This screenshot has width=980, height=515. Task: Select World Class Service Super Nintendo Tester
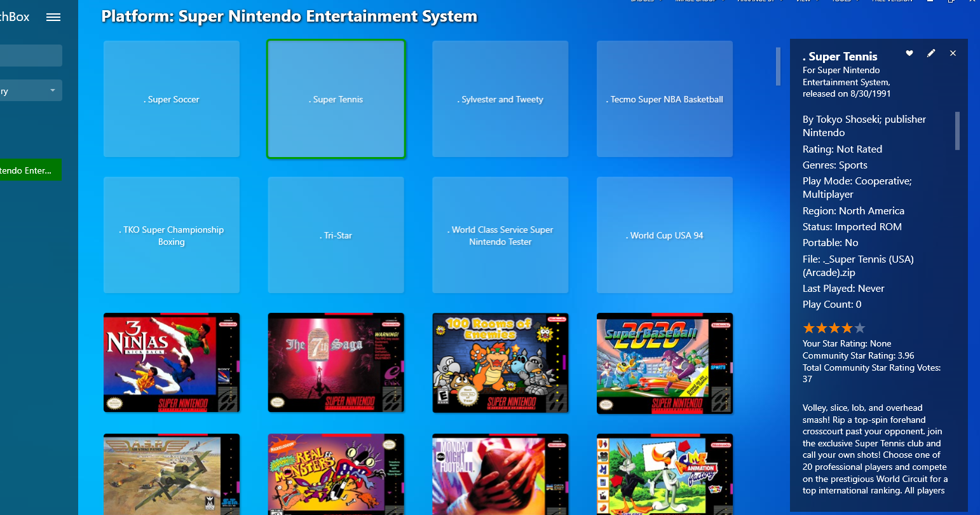pyautogui.click(x=501, y=235)
